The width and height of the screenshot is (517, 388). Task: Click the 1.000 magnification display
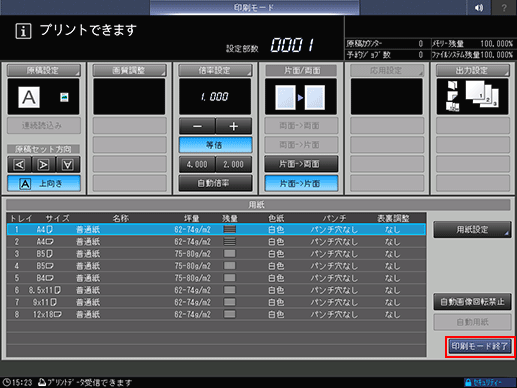click(x=215, y=97)
